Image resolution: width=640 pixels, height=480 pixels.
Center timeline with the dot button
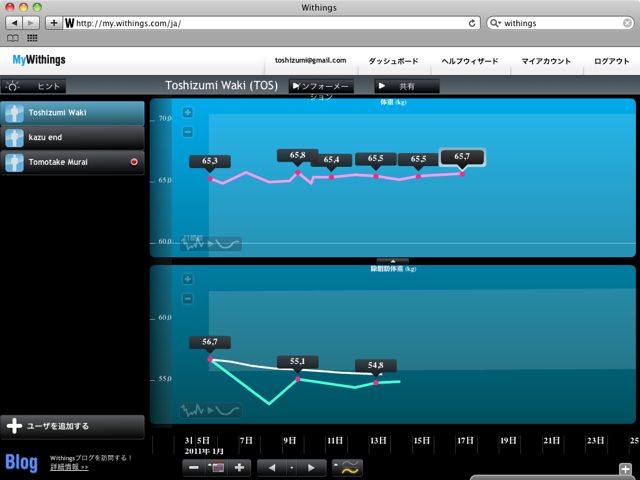(291, 468)
